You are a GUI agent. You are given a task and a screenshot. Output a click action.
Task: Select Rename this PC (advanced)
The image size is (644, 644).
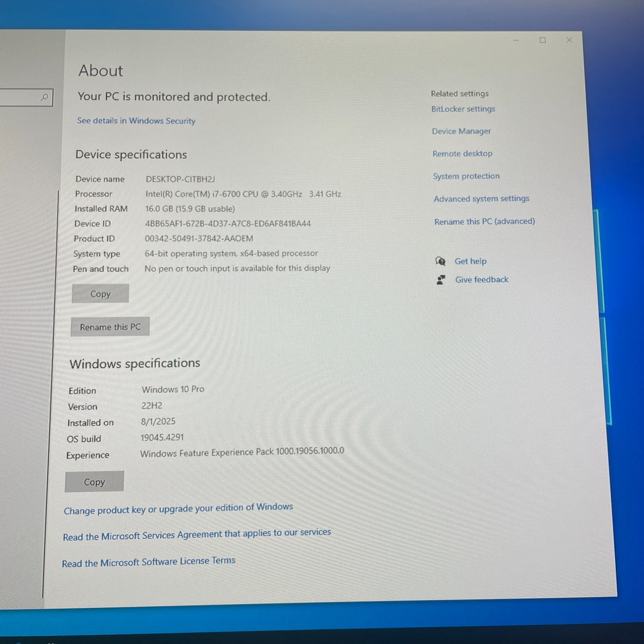(x=484, y=222)
